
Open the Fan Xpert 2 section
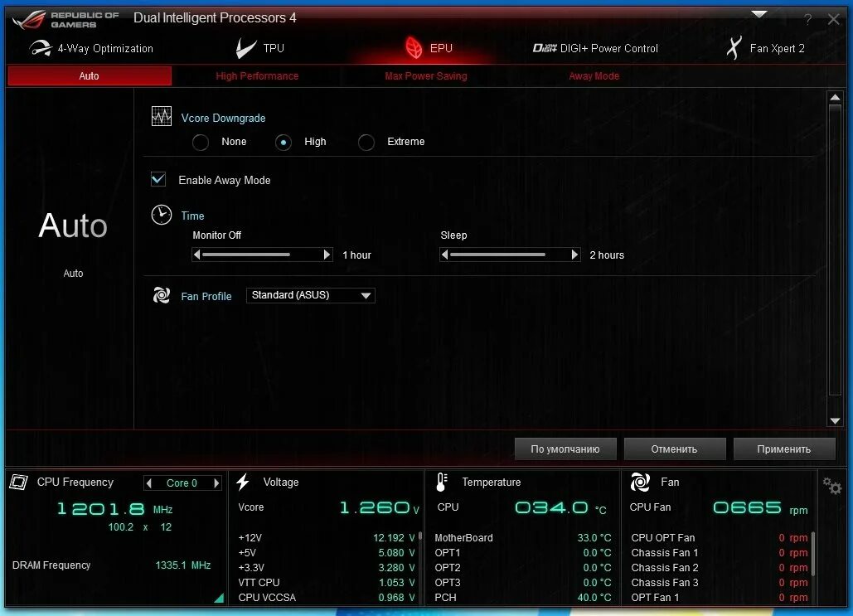click(x=765, y=48)
